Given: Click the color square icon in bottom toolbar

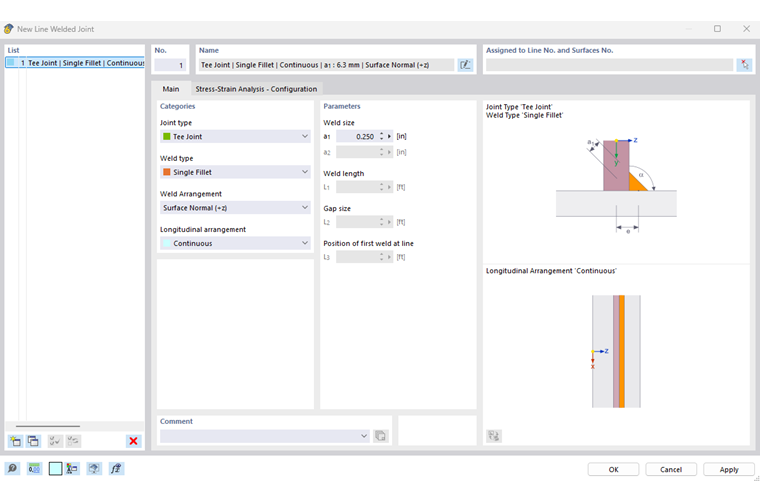Looking at the screenshot, I should coord(55,469).
